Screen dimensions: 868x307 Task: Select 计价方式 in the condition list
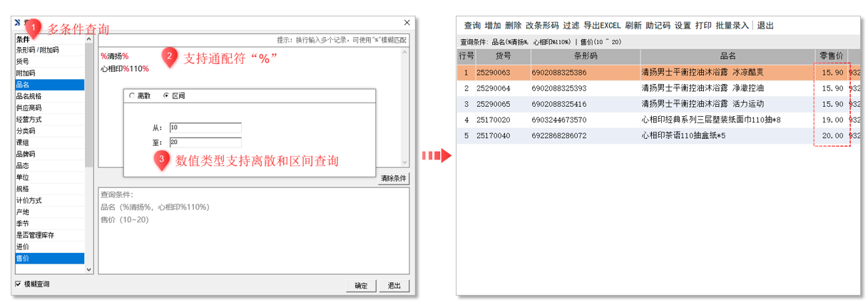(49, 200)
